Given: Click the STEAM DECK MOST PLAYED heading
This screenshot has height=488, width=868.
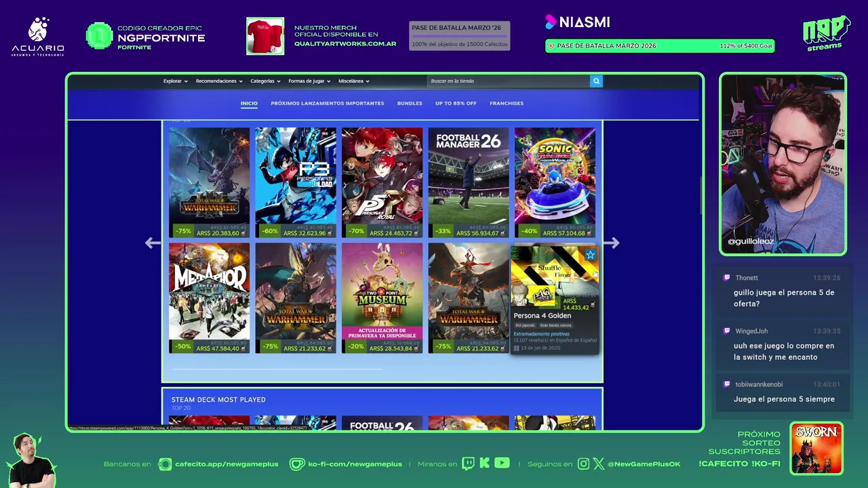Looking at the screenshot, I should click(218, 400).
